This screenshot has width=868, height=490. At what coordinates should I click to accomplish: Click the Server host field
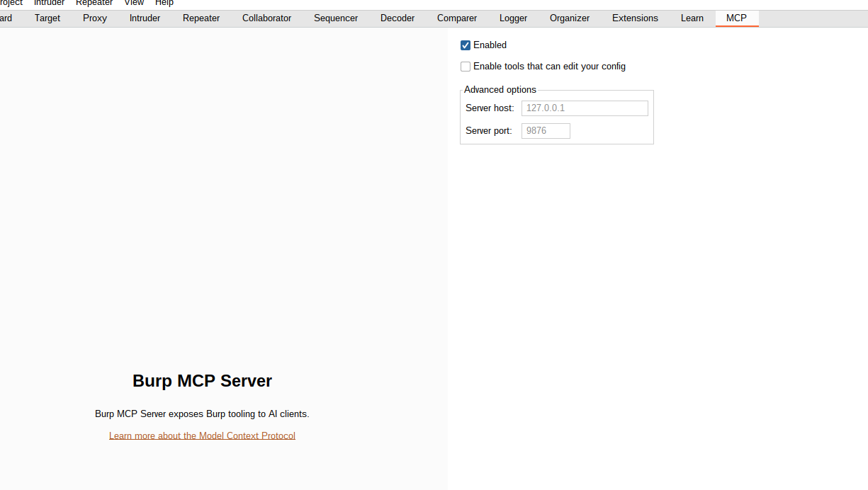tap(585, 108)
